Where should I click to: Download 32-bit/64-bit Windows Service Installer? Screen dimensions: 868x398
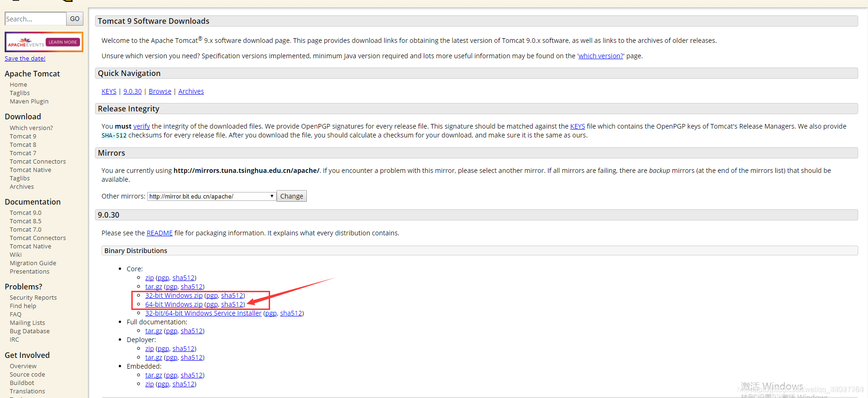203,313
